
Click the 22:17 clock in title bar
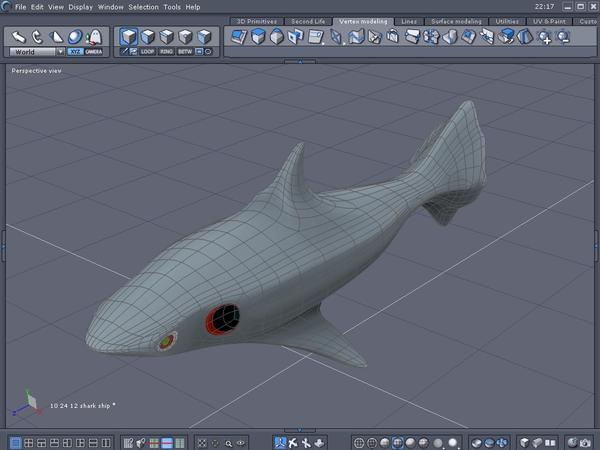(x=544, y=7)
